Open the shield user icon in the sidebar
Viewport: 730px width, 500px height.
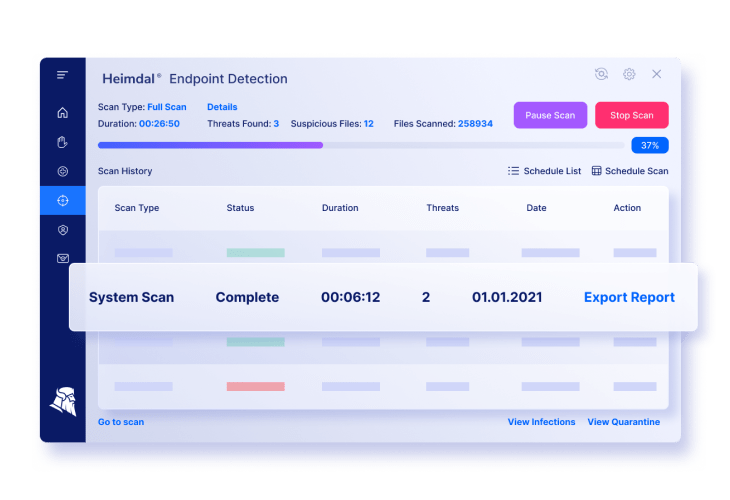63,230
